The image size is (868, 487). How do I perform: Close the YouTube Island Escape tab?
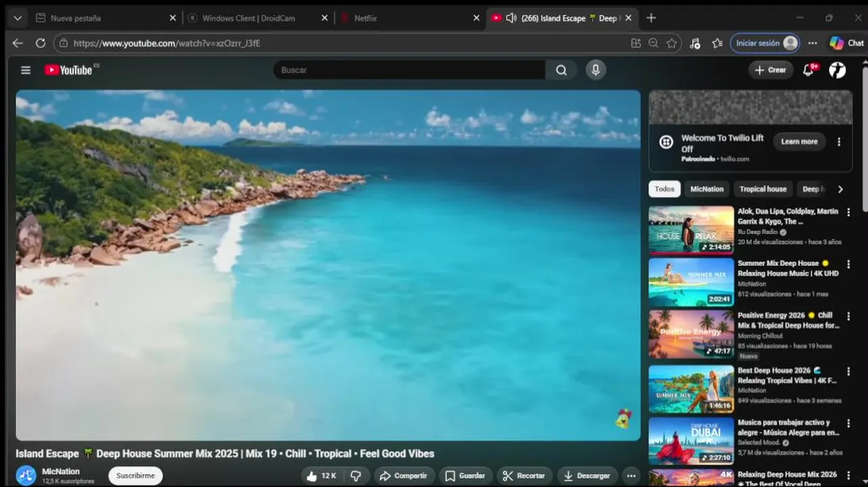[x=628, y=18]
